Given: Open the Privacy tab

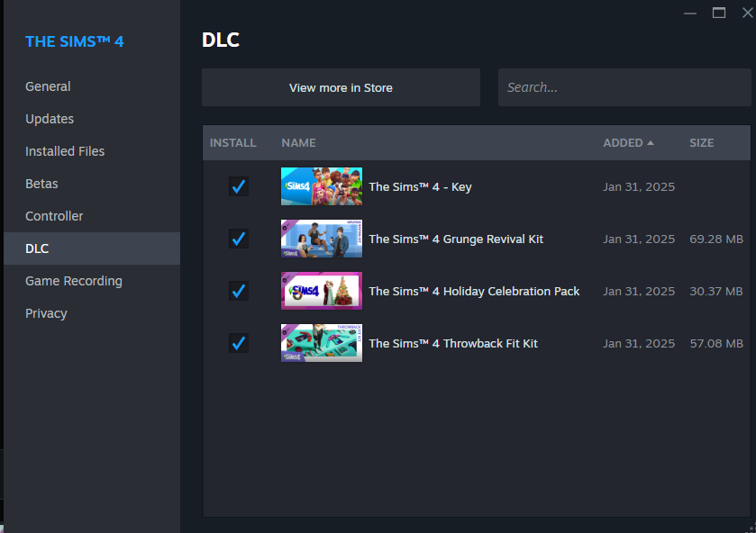Looking at the screenshot, I should [92, 313].
